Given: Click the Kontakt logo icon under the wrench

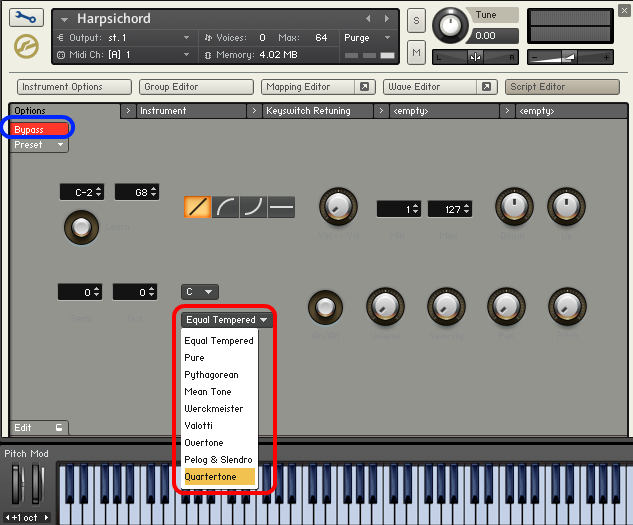Looking at the screenshot, I should (x=26, y=46).
